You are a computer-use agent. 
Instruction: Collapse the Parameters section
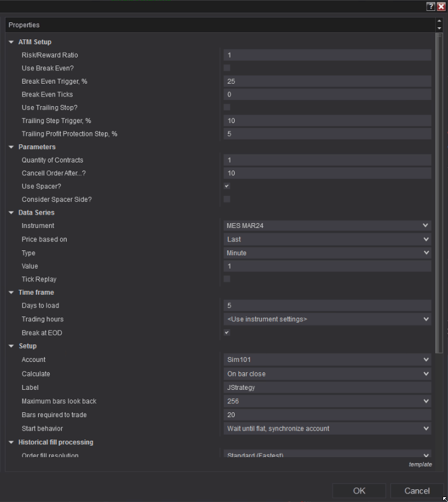pos(10,146)
